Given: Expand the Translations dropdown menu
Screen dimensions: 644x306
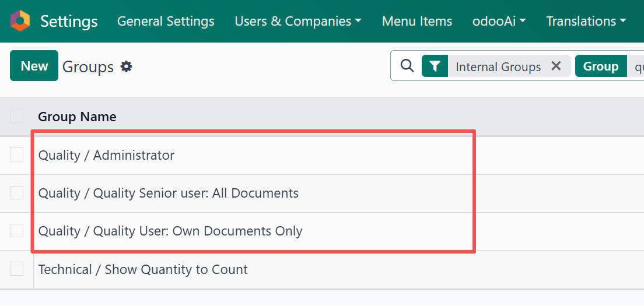Looking at the screenshot, I should tap(586, 22).
